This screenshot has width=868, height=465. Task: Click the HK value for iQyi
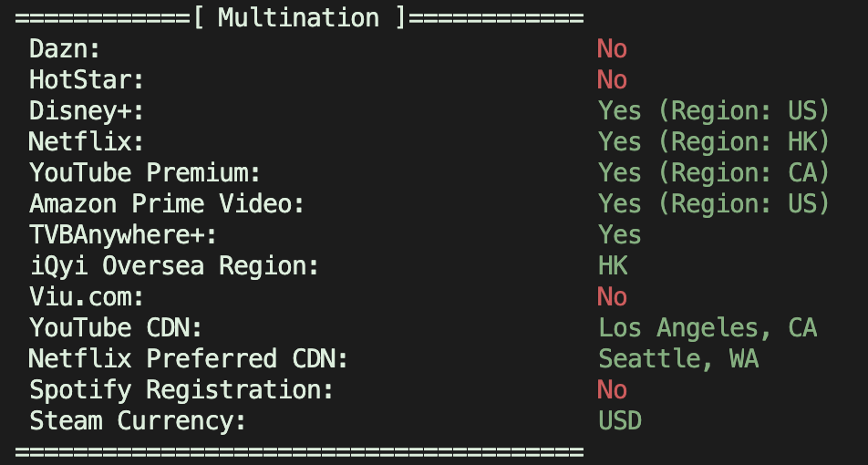coord(613,266)
